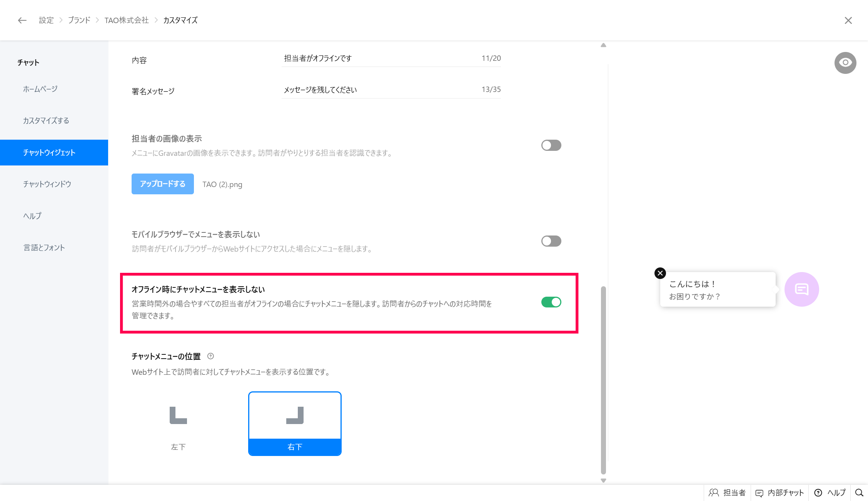Open チャットウィンドウ in the sidebar
The image size is (868, 501).
click(47, 184)
